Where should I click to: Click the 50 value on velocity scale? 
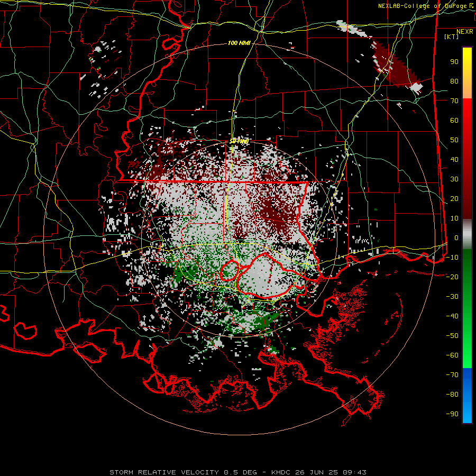tap(454, 140)
